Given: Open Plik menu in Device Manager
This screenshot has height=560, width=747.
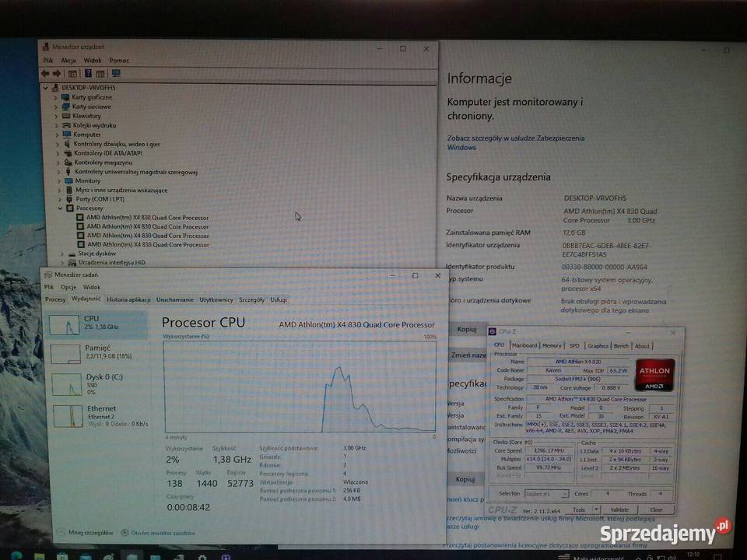Looking at the screenshot, I should click(48, 61).
